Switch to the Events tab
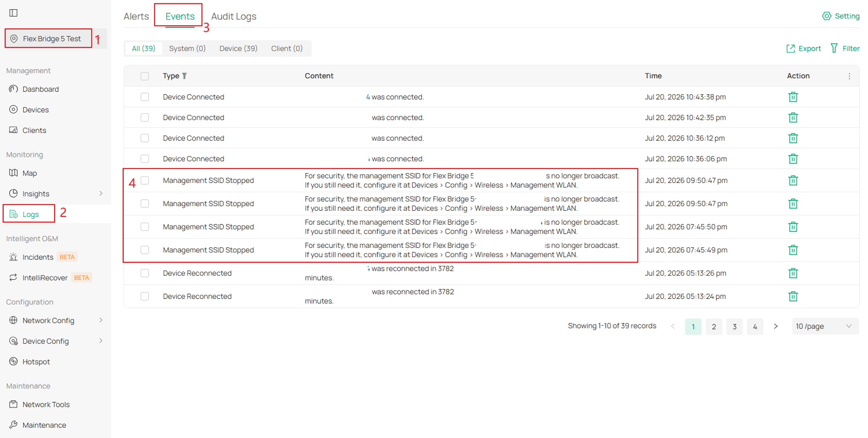Screen dimensions: 868x438 [180, 16]
